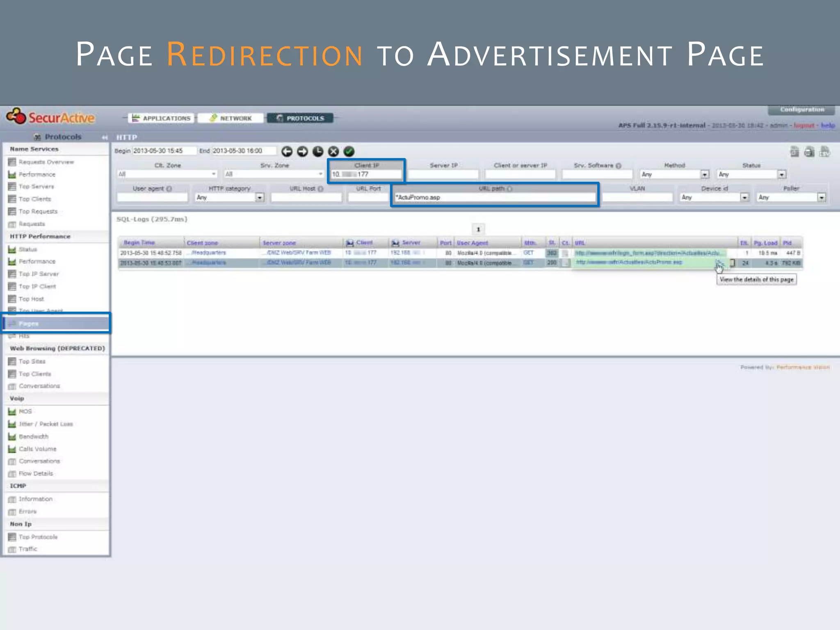Click the Client IP input field
Viewport: 840px width, 630px height.
366,174
